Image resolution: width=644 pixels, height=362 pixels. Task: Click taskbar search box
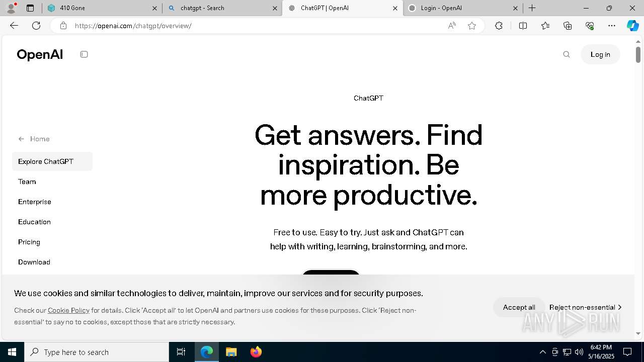coord(97,352)
